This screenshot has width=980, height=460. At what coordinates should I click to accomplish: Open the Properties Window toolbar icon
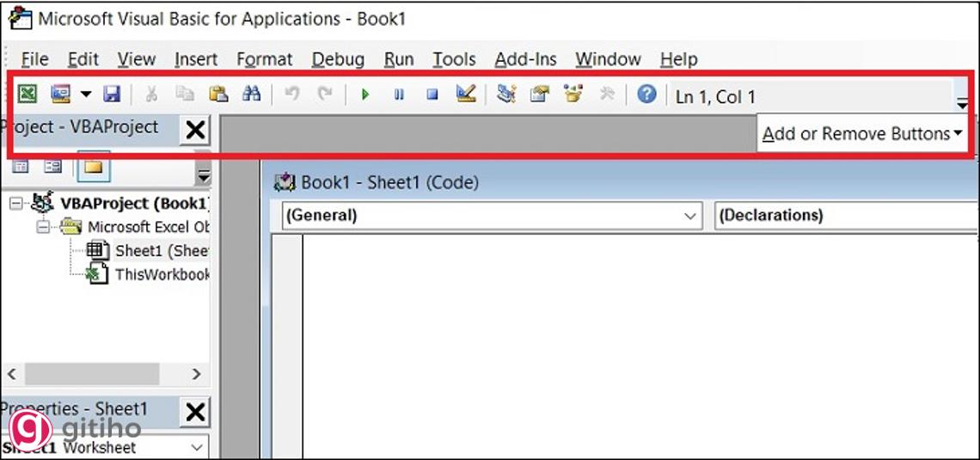[539, 95]
